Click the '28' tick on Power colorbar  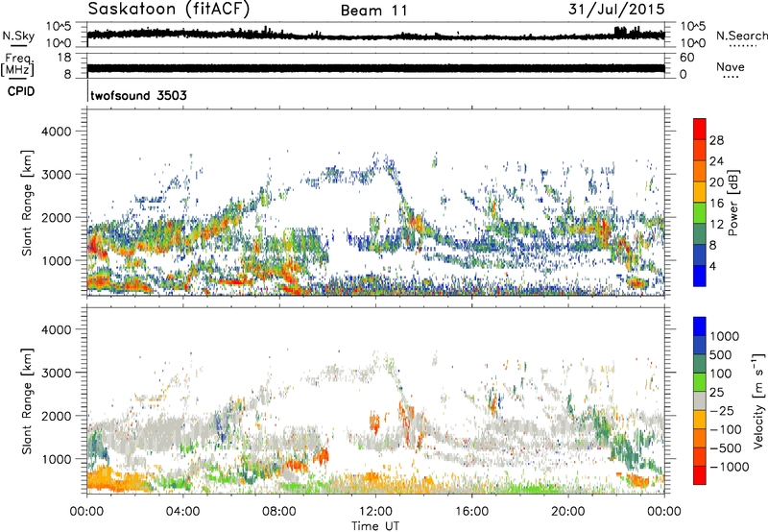716,140
